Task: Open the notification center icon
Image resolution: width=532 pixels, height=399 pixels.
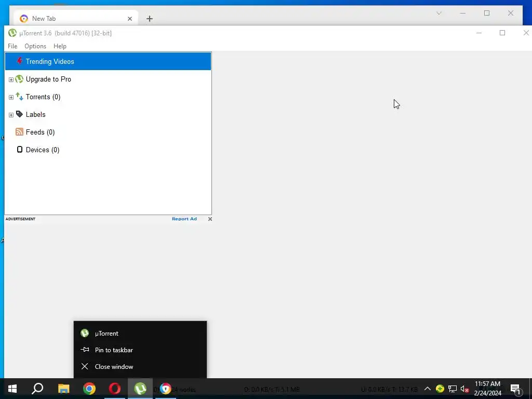Action: tap(515, 389)
